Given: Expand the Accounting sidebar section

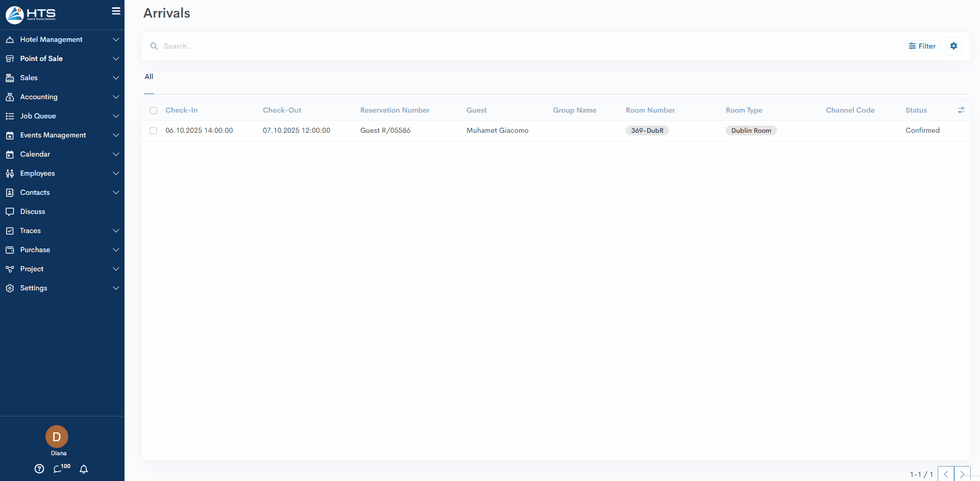Looking at the screenshot, I should pos(62,97).
